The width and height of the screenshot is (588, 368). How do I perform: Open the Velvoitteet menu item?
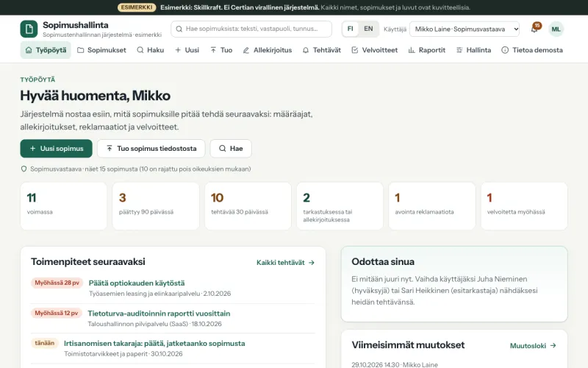375,50
